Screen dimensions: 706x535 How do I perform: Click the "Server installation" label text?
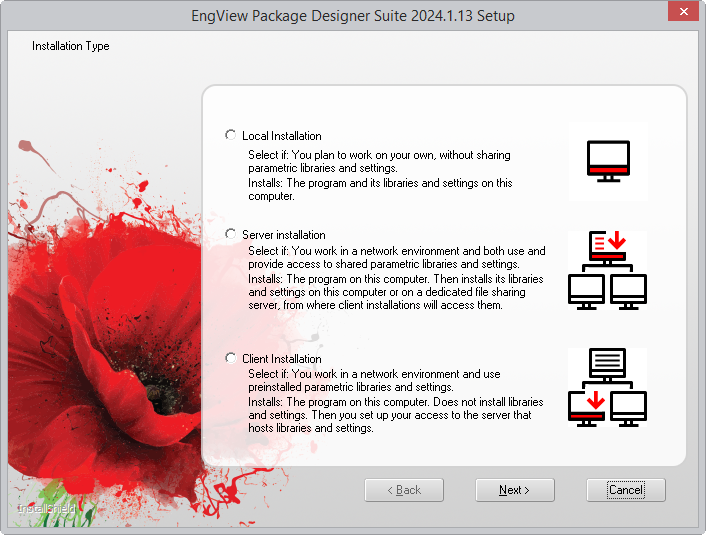(284, 235)
